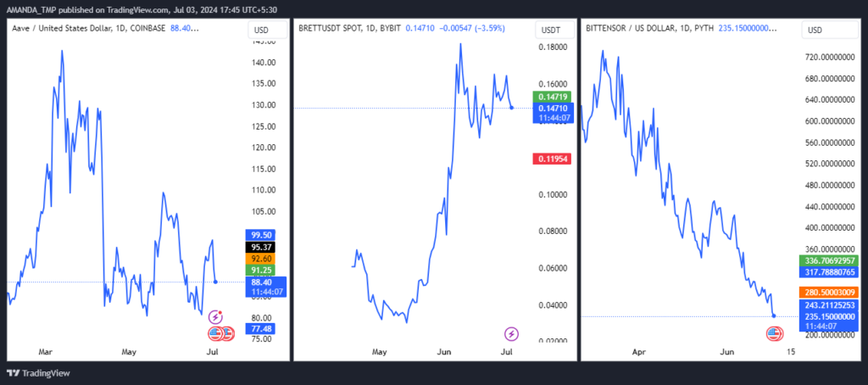Select the 243.21125253 price tag
868x385 pixels.
point(829,305)
